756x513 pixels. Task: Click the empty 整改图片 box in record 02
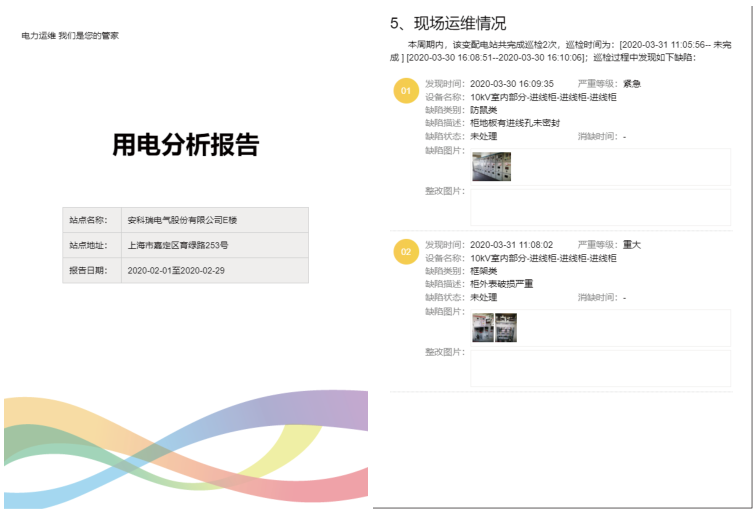point(600,368)
